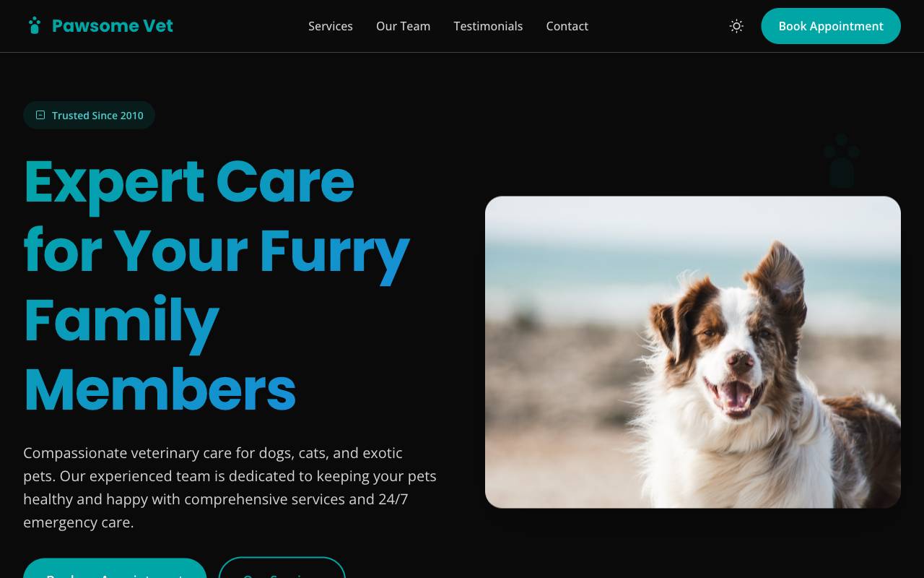Viewport: 924px width, 578px height.
Task: Toggle the sun light/dark theme icon
Action: pyautogui.click(x=736, y=26)
